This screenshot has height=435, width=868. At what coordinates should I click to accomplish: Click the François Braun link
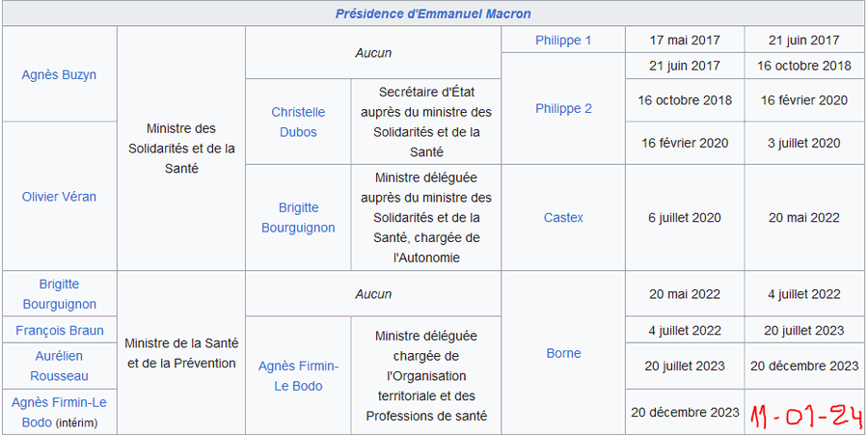click(x=59, y=331)
